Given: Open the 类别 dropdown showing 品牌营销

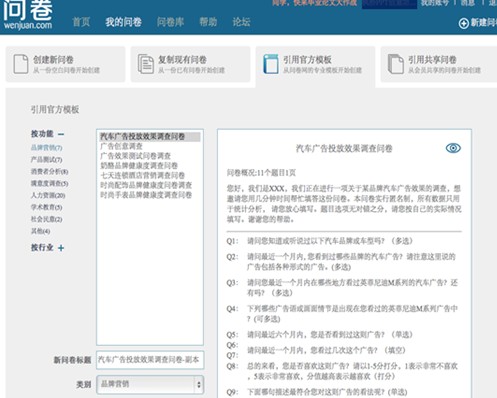Looking at the screenshot, I should 150,385.
